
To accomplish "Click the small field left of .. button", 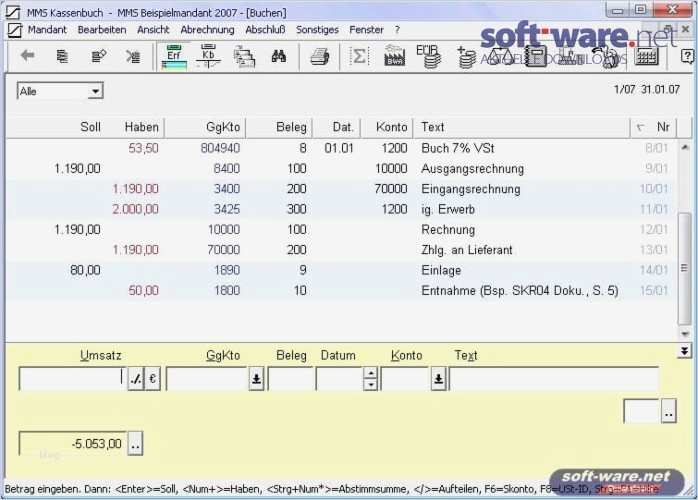I will pyautogui.click(x=641, y=411).
